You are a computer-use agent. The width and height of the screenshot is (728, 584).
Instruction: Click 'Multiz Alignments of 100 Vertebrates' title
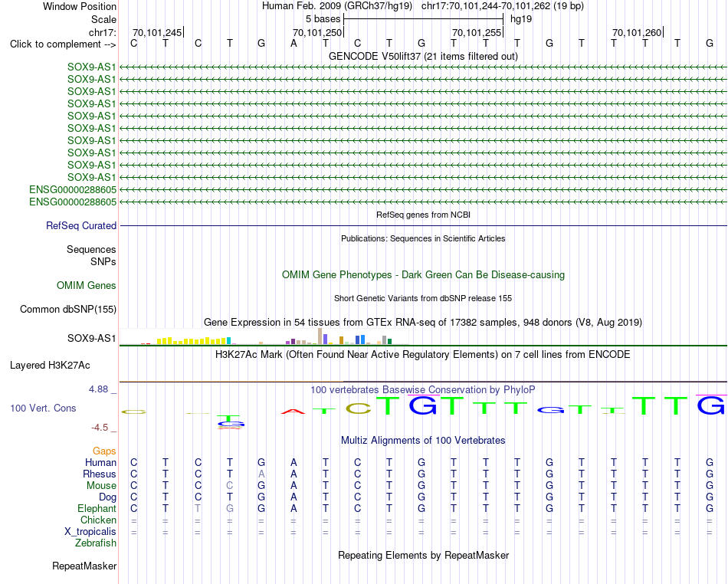[x=423, y=440]
